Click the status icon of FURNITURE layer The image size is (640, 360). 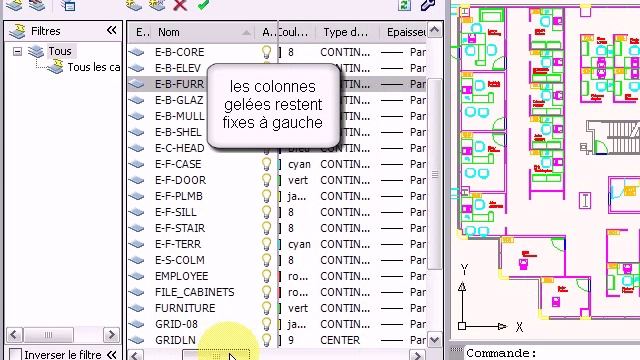tap(137, 308)
